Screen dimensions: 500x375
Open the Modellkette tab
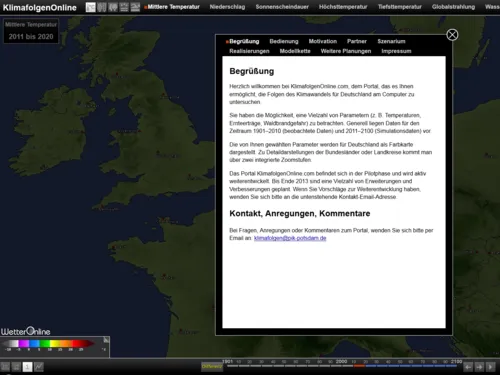click(295, 51)
